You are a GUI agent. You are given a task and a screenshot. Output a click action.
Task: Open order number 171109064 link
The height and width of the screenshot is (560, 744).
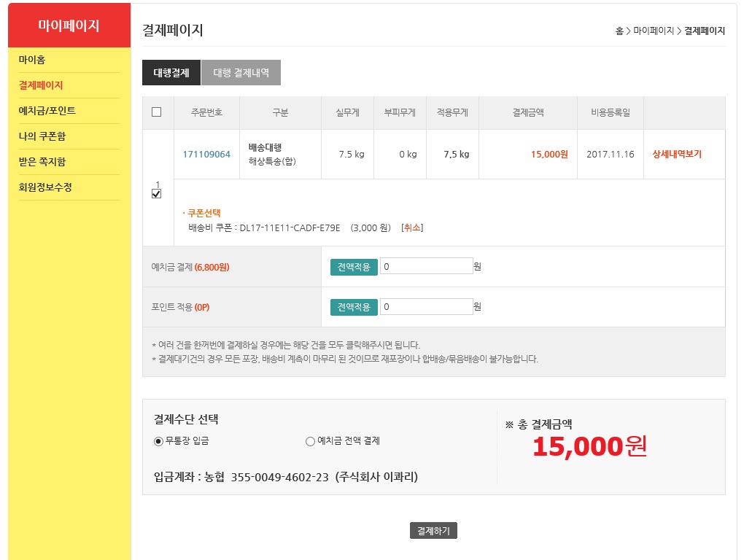(206, 154)
